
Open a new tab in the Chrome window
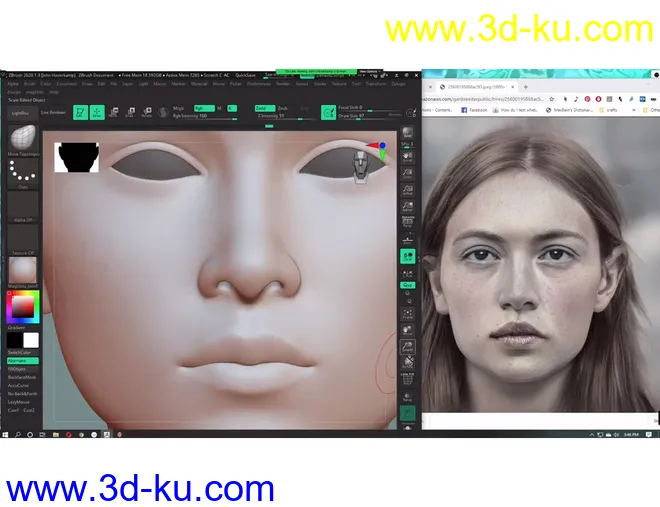(x=526, y=87)
